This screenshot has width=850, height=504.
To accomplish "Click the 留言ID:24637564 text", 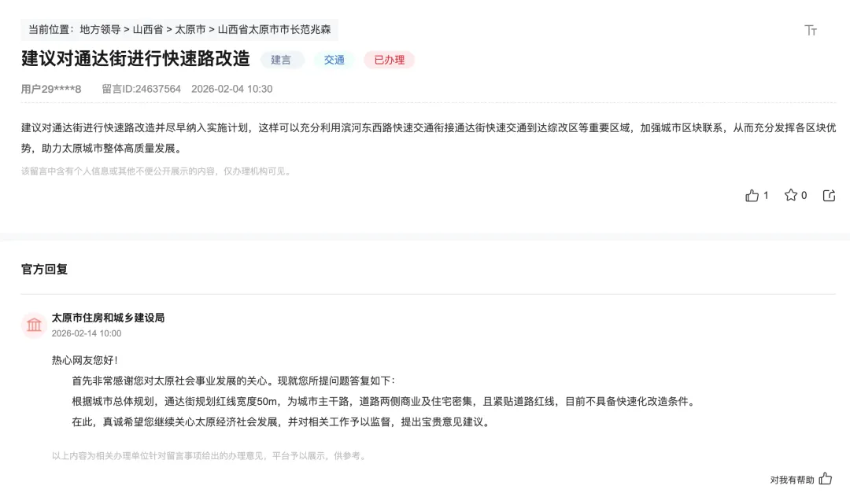I will pos(142,89).
